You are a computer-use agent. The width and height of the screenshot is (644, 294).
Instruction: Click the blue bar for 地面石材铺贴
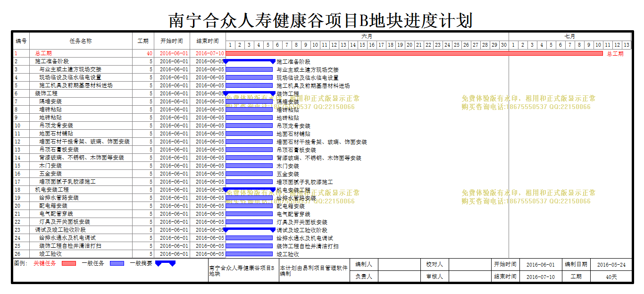click(249, 134)
